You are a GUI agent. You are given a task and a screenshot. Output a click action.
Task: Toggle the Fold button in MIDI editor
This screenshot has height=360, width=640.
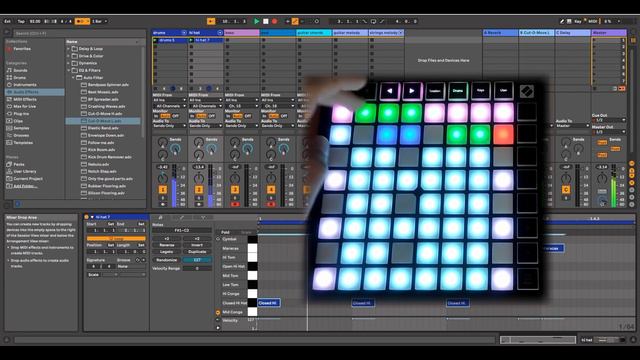point(225,232)
